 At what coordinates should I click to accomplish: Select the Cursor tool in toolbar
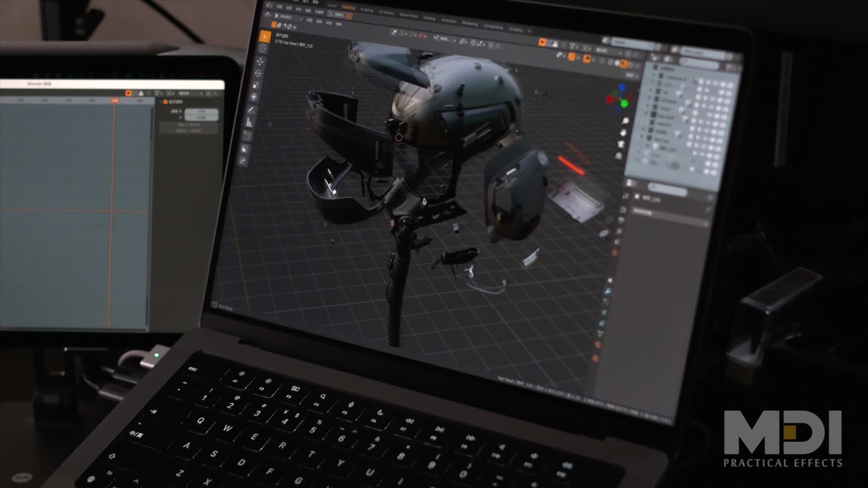click(x=263, y=48)
